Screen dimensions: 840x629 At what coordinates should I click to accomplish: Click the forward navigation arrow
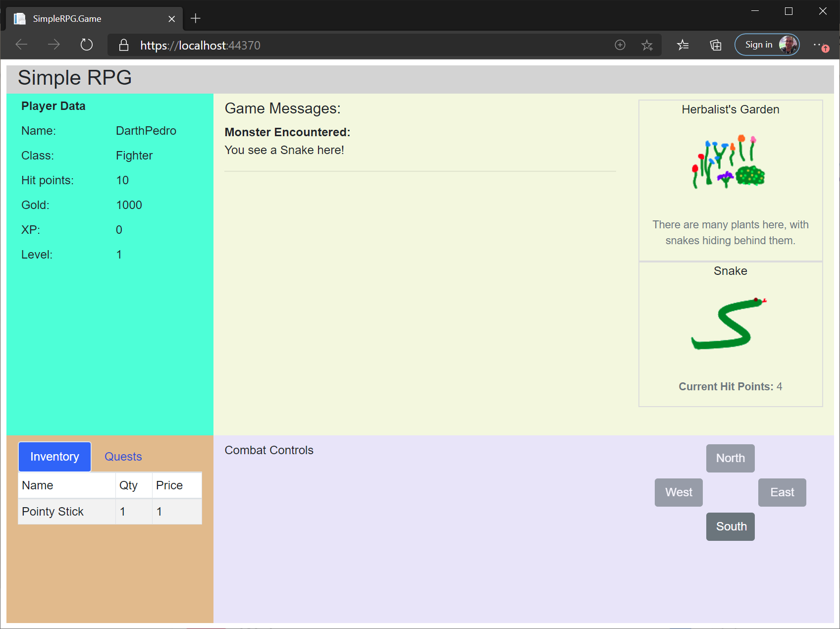pyautogui.click(x=53, y=45)
